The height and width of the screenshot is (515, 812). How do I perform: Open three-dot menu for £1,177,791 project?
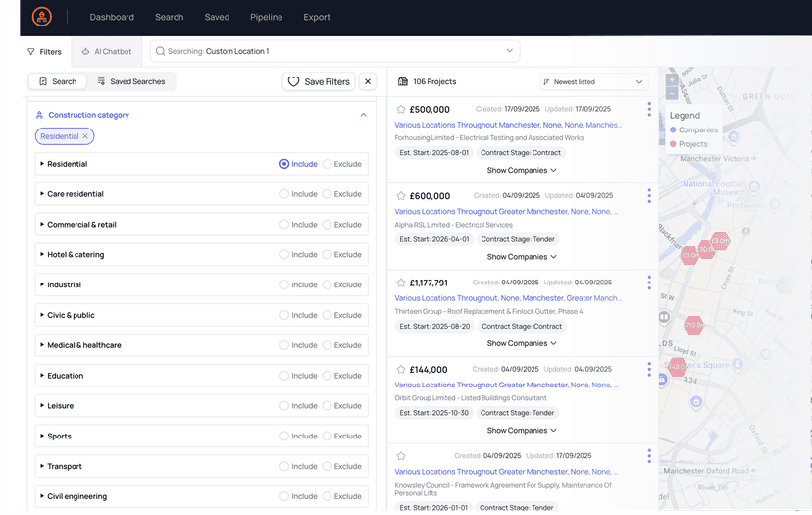point(649,283)
